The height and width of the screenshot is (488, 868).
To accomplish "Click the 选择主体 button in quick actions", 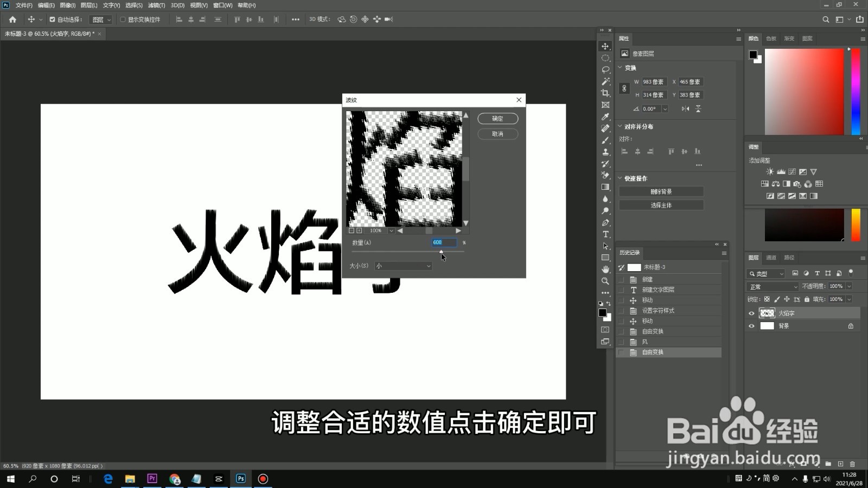I will click(661, 205).
